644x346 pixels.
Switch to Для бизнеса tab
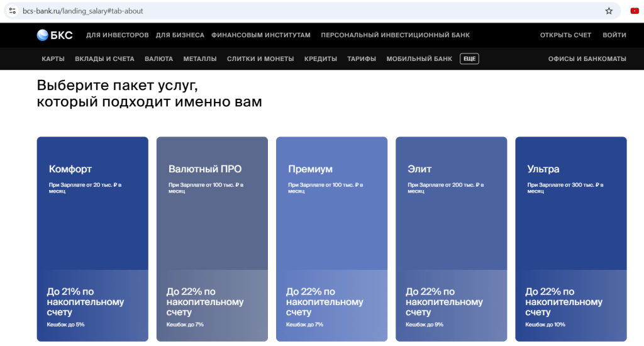point(180,35)
